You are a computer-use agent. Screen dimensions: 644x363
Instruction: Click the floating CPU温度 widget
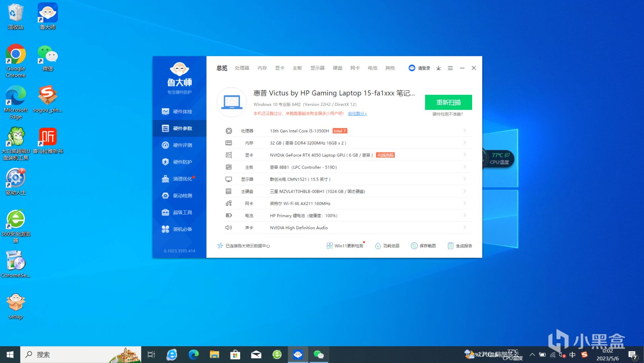coord(499,158)
